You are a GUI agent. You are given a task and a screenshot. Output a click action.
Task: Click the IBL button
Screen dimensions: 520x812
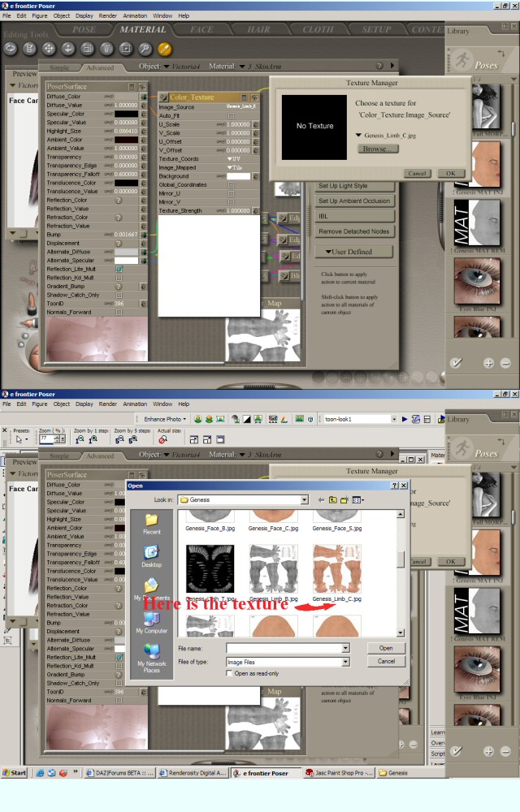(355, 217)
